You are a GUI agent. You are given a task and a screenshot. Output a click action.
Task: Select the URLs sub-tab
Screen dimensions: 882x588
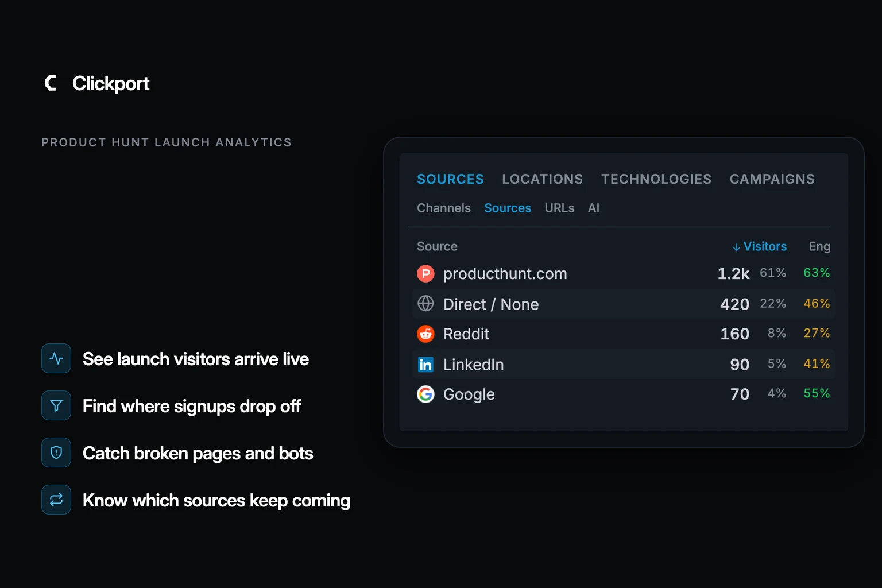559,208
